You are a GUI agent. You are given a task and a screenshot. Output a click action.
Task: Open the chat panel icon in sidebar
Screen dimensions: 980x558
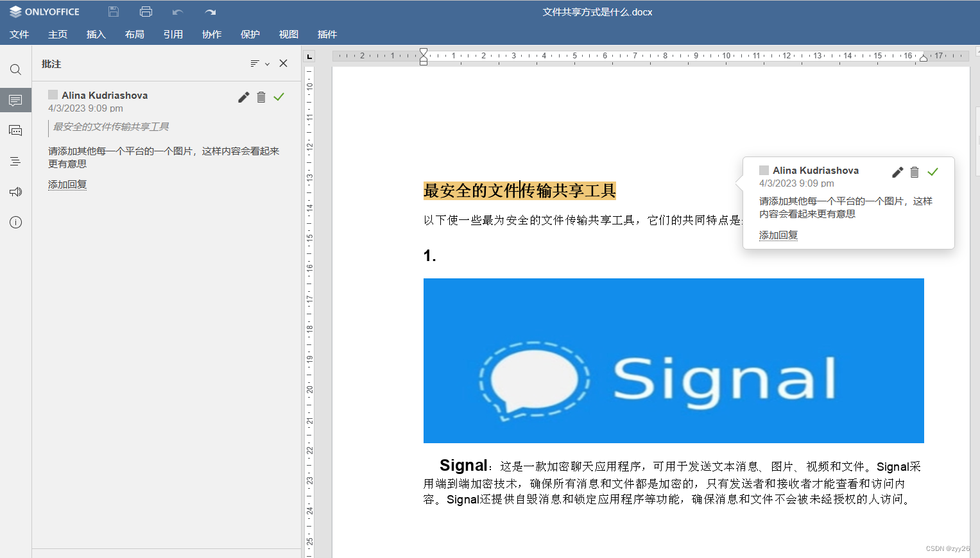click(x=15, y=130)
